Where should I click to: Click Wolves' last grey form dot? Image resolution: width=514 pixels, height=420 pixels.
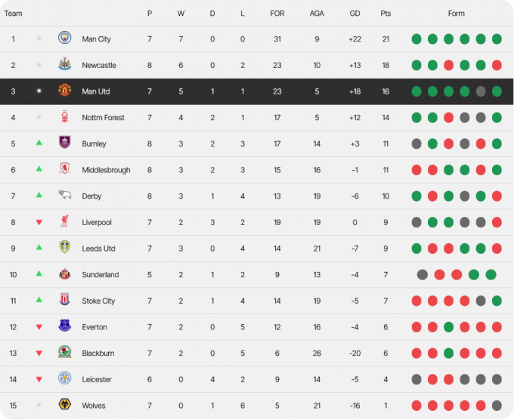pyautogui.click(x=497, y=406)
